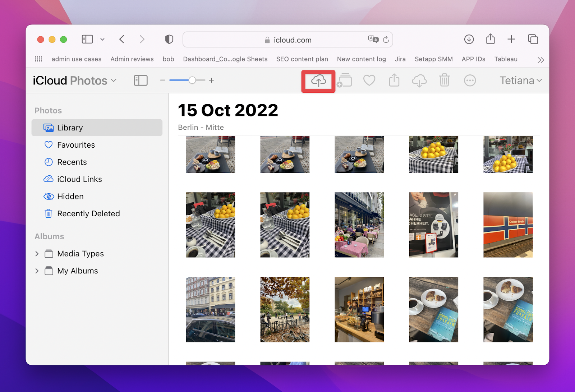
Task: Click the Media Types folder row
Action: [x=97, y=254]
